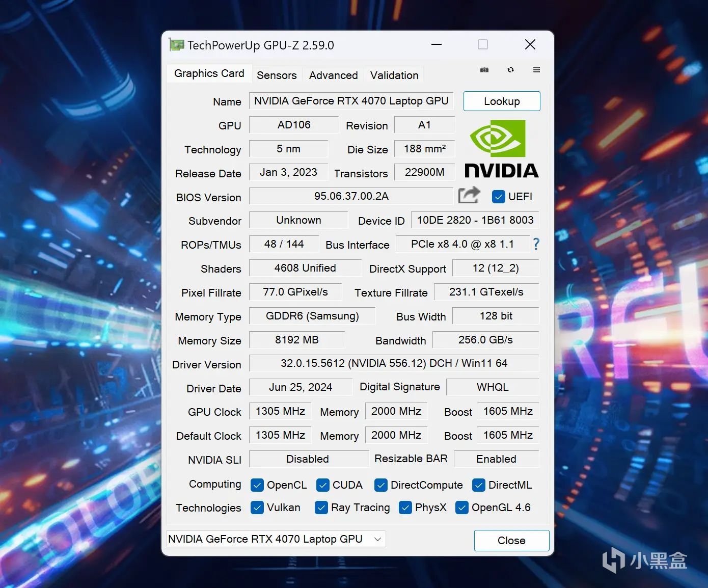The height and width of the screenshot is (588, 708).
Task: Take a screenshot with the camera icon
Action: [484, 70]
